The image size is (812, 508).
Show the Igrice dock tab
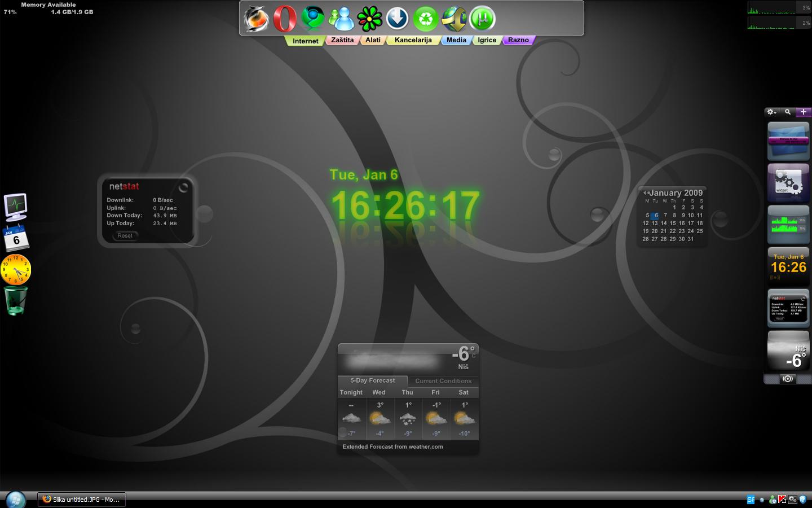pyautogui.click(x=487, y=40)
